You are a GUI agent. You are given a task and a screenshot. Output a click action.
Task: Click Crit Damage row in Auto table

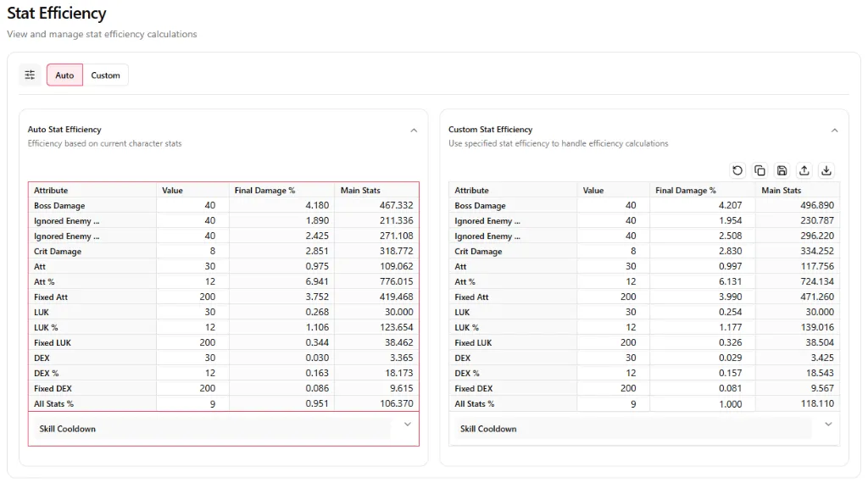(x=224, y=251)
